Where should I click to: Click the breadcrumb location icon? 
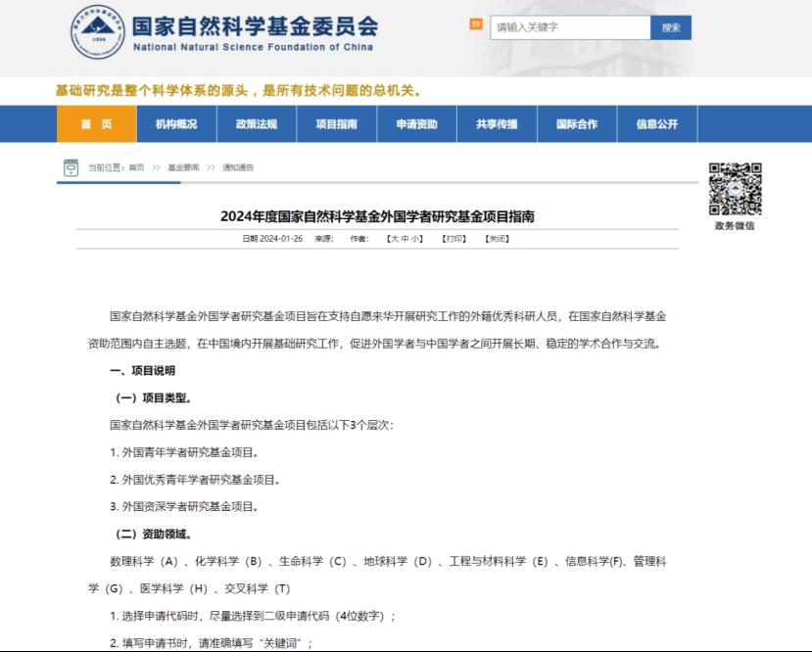click(x=71, y=167)
